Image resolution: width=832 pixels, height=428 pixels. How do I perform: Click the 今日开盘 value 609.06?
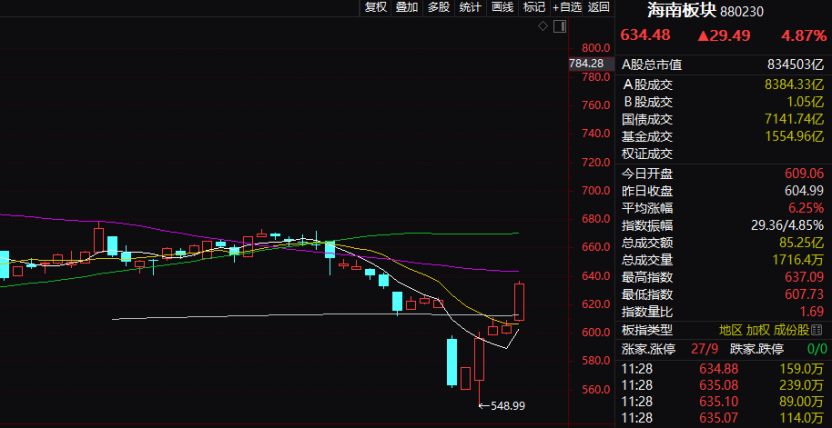(x=804, y=173)
